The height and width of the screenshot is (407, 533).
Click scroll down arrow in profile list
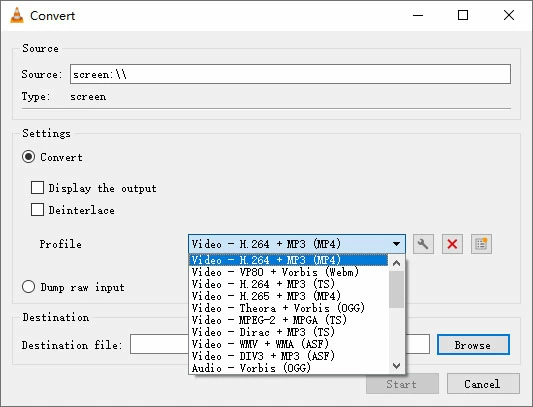[396, 366]
